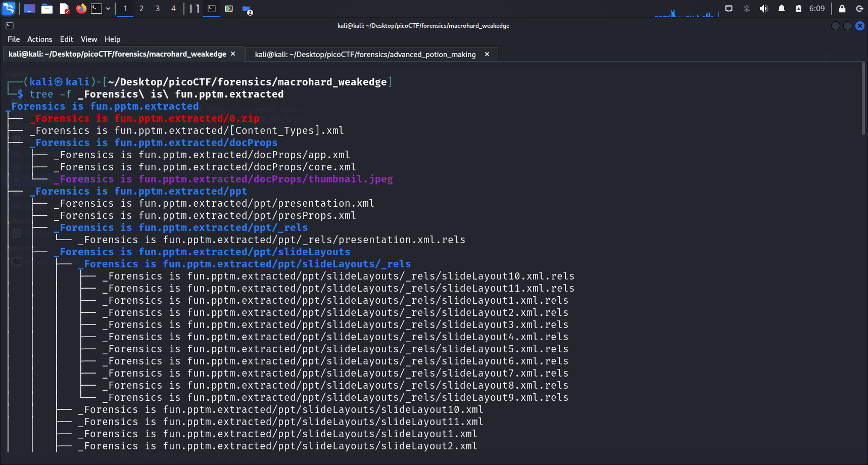
Task: Close the macrohard_weakedge tab
Action: (x=233, y=54)
